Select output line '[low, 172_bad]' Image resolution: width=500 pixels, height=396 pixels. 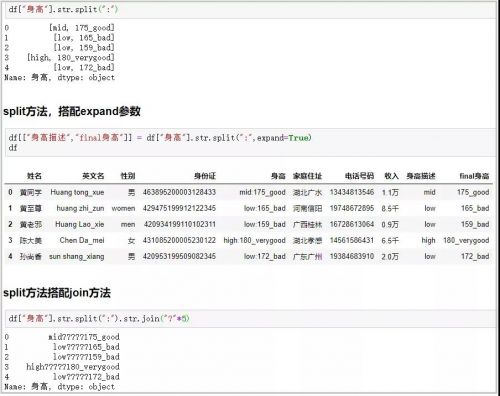[84, 68]
